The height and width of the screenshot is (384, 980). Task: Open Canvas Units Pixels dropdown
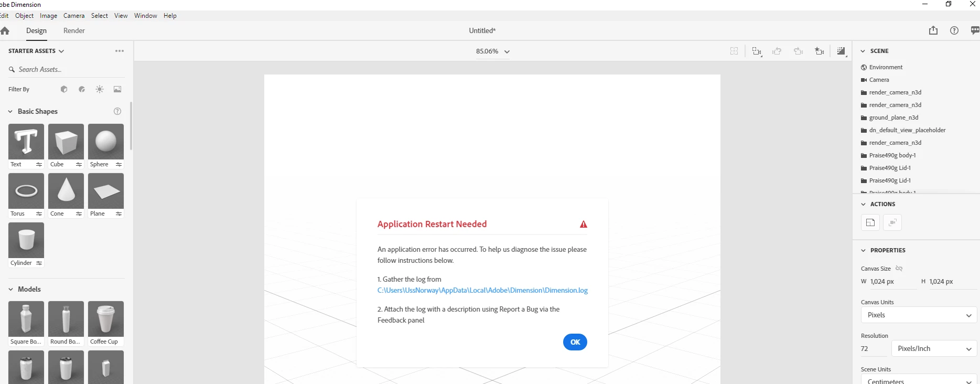[919, 315]
